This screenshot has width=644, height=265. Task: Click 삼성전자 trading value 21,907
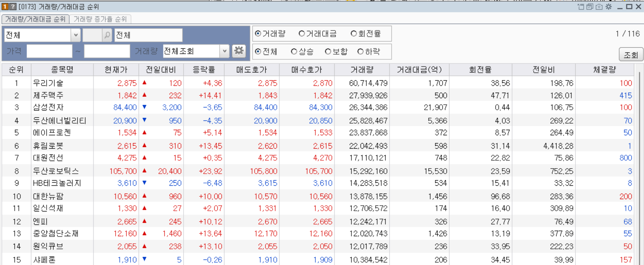click(435, 107)
